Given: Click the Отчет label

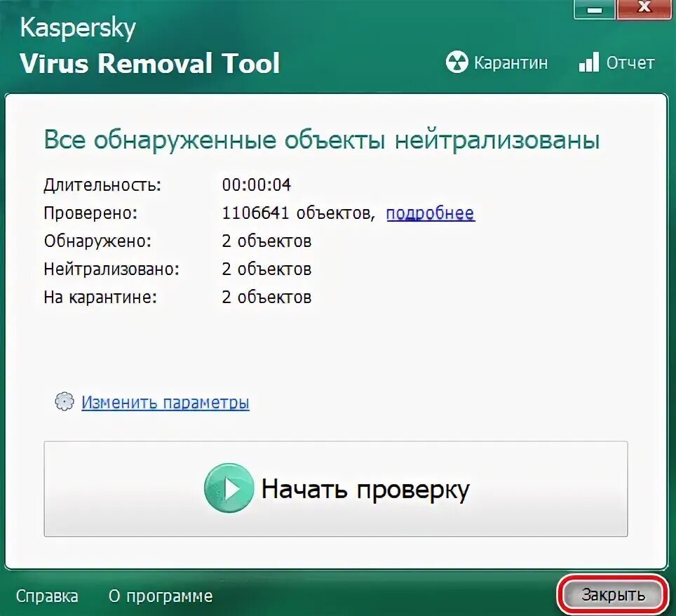Looking at the screenshot, I should 630,63.
